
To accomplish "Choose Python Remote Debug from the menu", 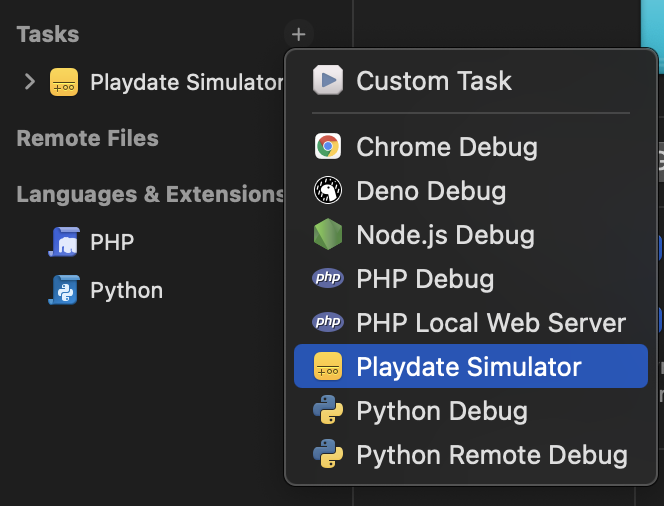I will tap(471, 454).
